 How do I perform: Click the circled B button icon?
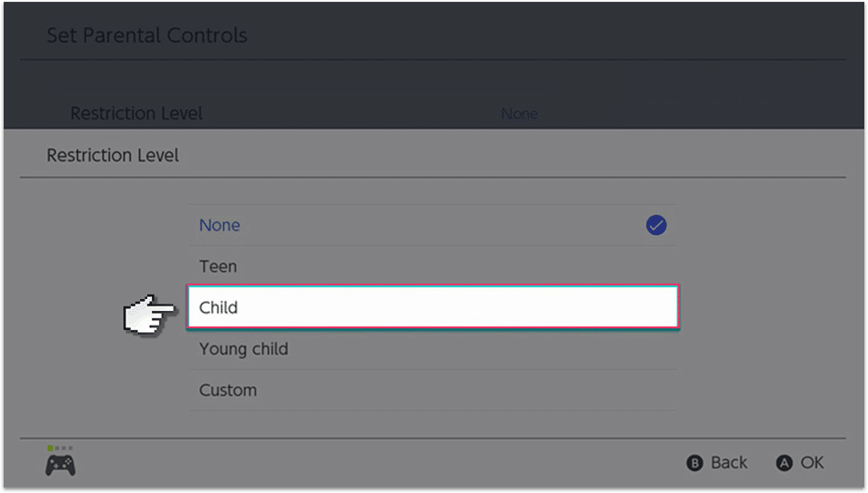click(x=695, y=464)
